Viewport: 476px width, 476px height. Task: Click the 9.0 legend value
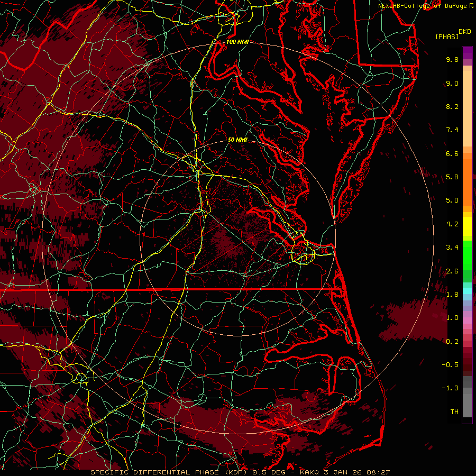452,83
